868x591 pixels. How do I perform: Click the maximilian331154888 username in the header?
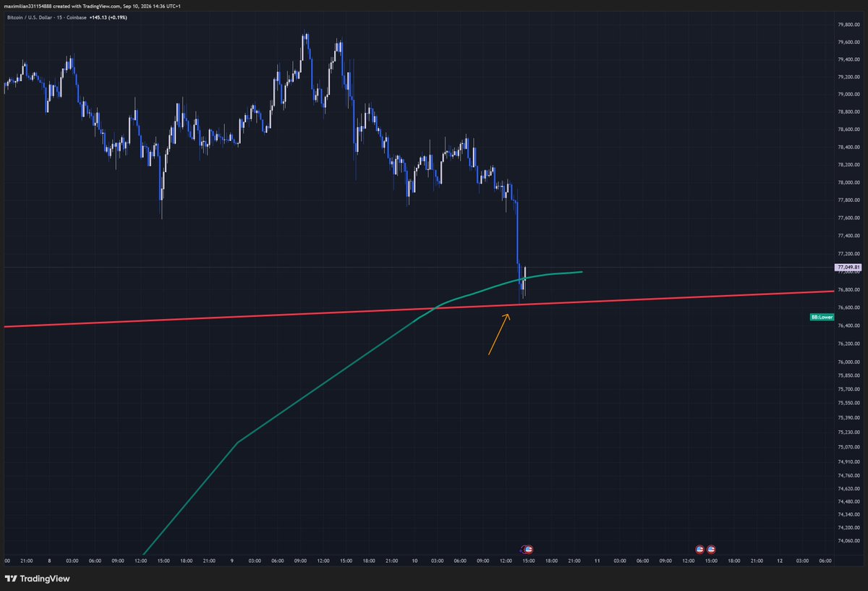27,5
